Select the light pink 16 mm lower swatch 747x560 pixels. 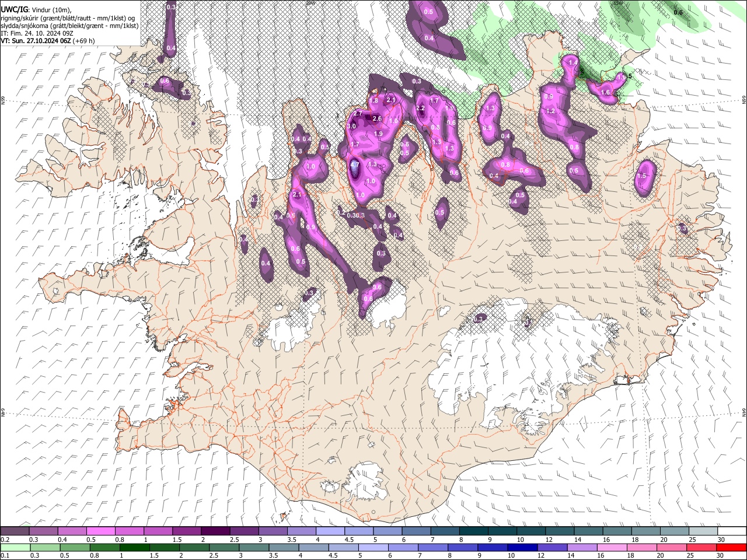tap(612, 547)
